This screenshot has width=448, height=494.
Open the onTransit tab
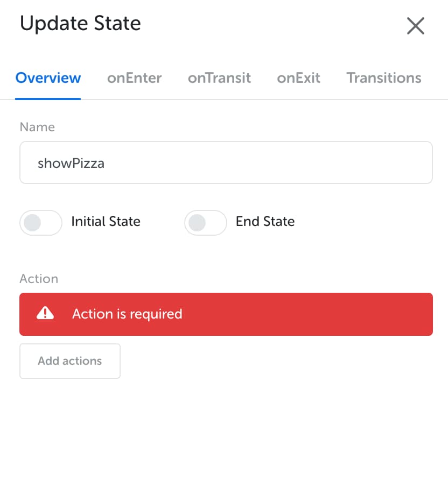[x=220, y=78]
